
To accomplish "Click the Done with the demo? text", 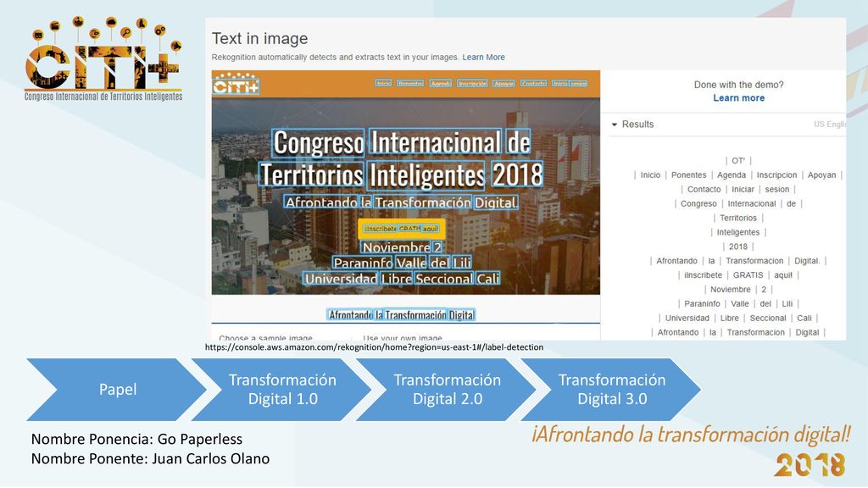I will pyautogui.click(x=738, y=85).
